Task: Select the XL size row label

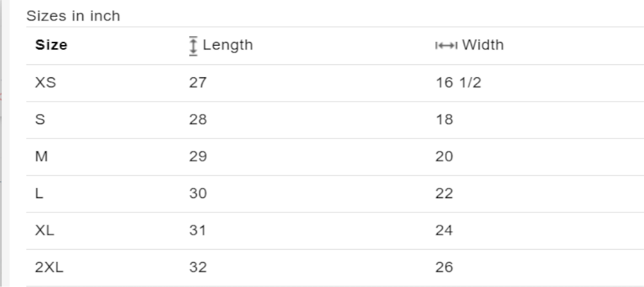Action: click(44, 230)
